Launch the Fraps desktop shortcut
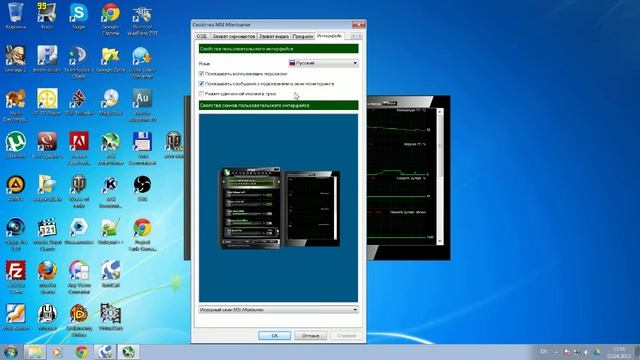The image size is (640, 360). (x=47, y=16)
